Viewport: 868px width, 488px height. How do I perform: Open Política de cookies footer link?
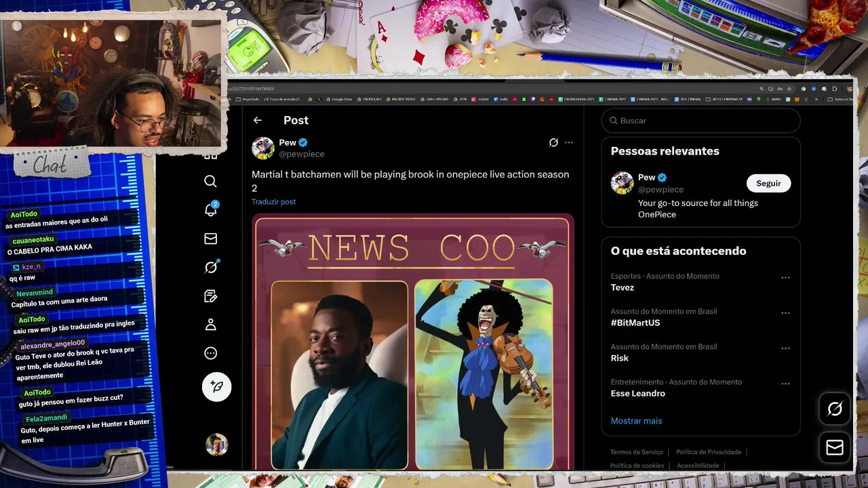coord(637,466)
